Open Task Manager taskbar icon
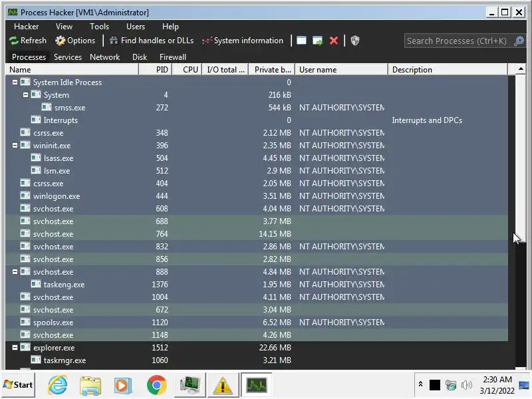 click(x=190, y=385)
